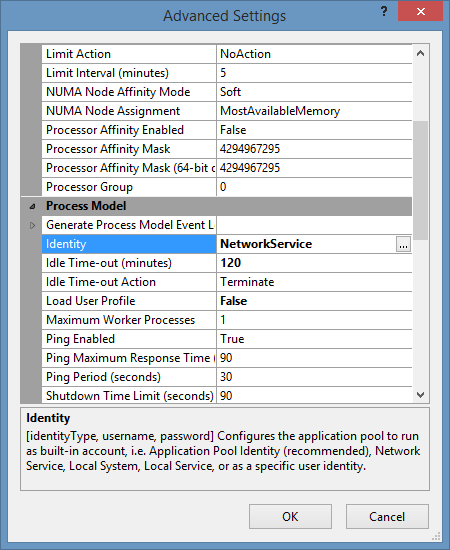Click the Identity ellipsis browse button
The width and height of the screenshot is (450, 550).
tap(403, 244)
